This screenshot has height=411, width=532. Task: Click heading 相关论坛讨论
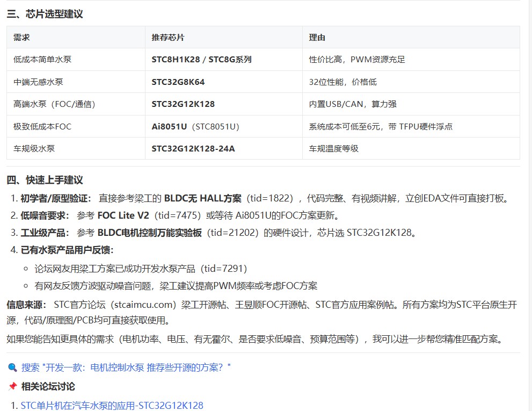coord(48,386)
